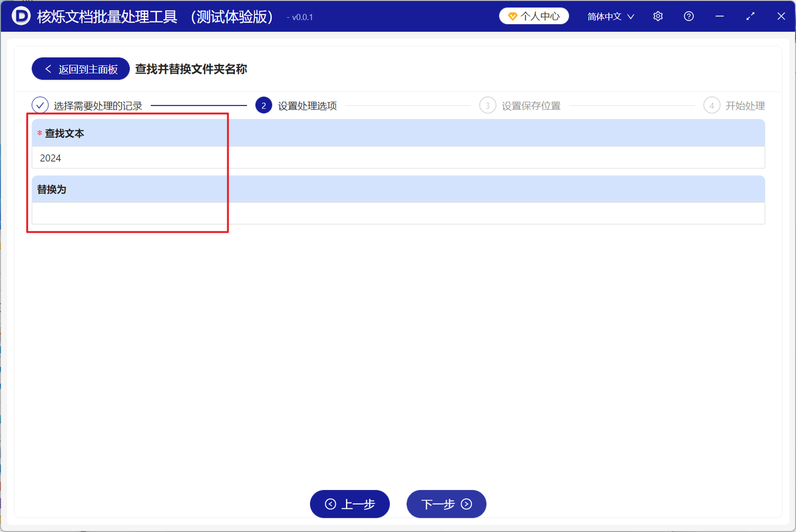
Task: Click 上一步 previous step button
Action: [350, 504]
